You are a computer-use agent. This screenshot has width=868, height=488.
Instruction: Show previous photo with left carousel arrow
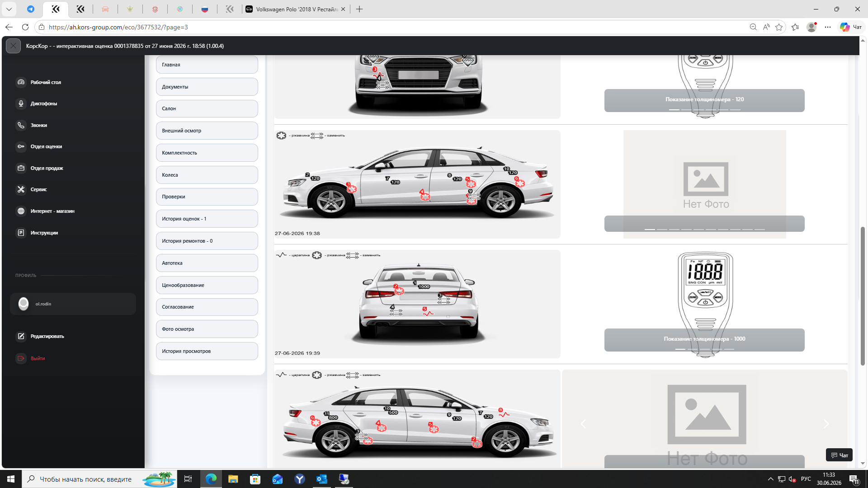[x=583, y=424]
